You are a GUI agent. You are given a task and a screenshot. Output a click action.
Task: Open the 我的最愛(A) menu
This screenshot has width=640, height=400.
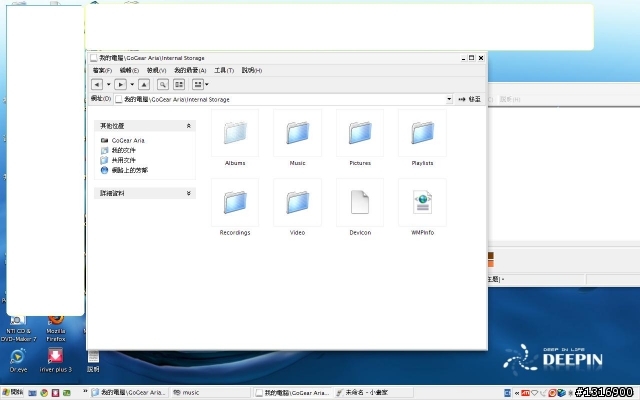click(190, 70)
